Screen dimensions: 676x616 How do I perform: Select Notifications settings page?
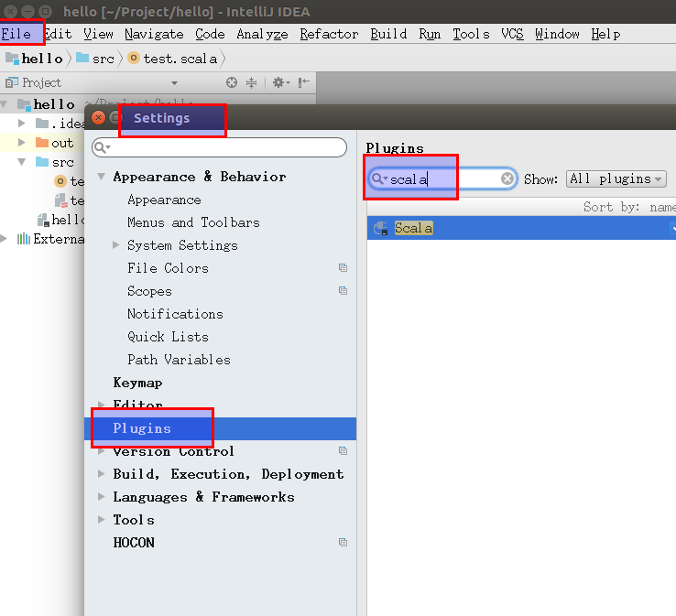[175, 314]
